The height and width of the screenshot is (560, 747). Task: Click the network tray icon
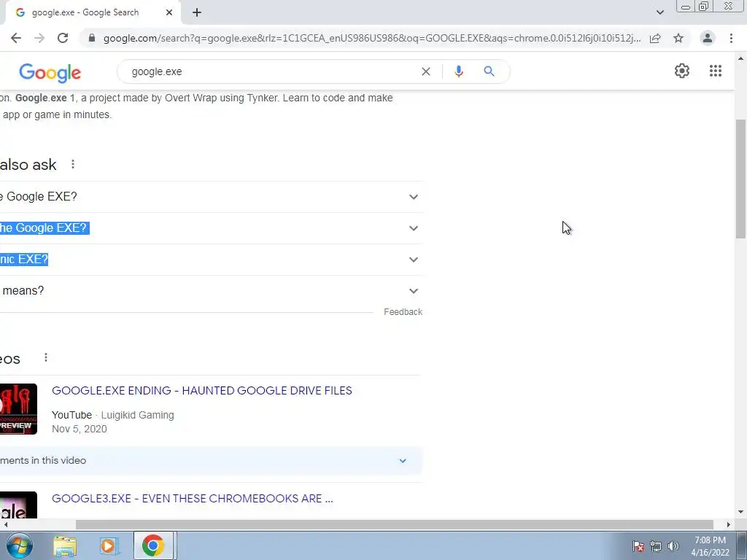point(656,546)
